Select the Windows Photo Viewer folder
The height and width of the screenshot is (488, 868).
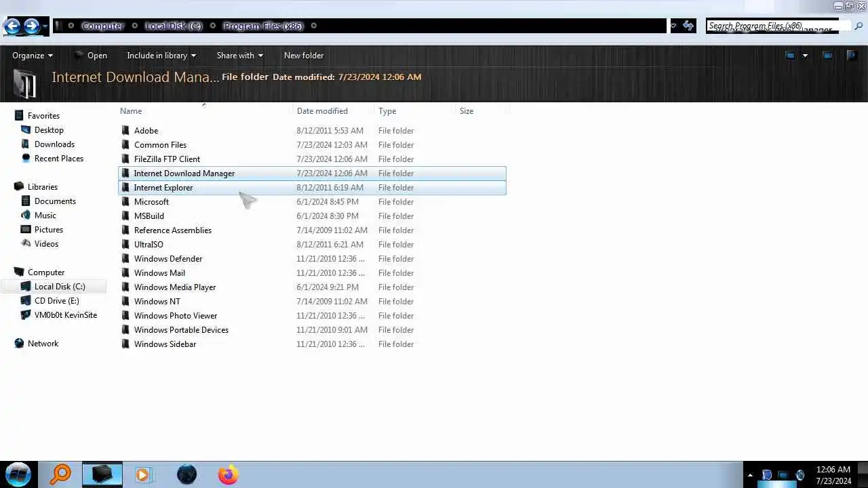(312, 316)
